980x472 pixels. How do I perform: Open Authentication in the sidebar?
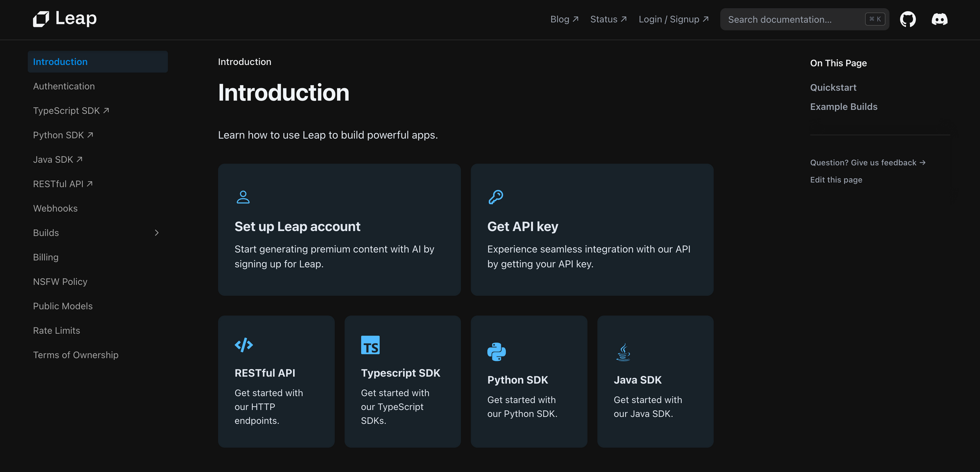pyautogui.click(x=64, y=86)
